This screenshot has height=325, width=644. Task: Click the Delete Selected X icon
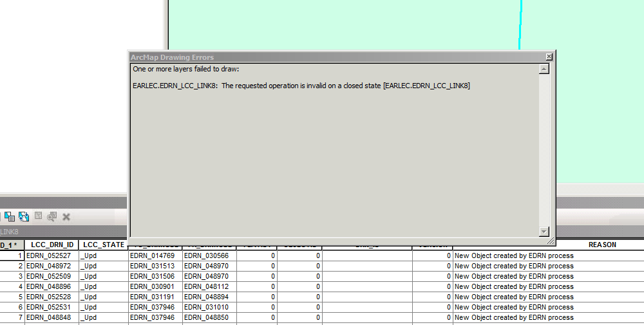[x=66, y=217]
